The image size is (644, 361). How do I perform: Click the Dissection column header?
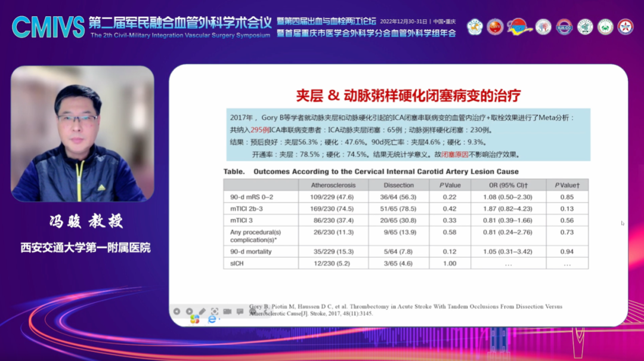(398, 186)
